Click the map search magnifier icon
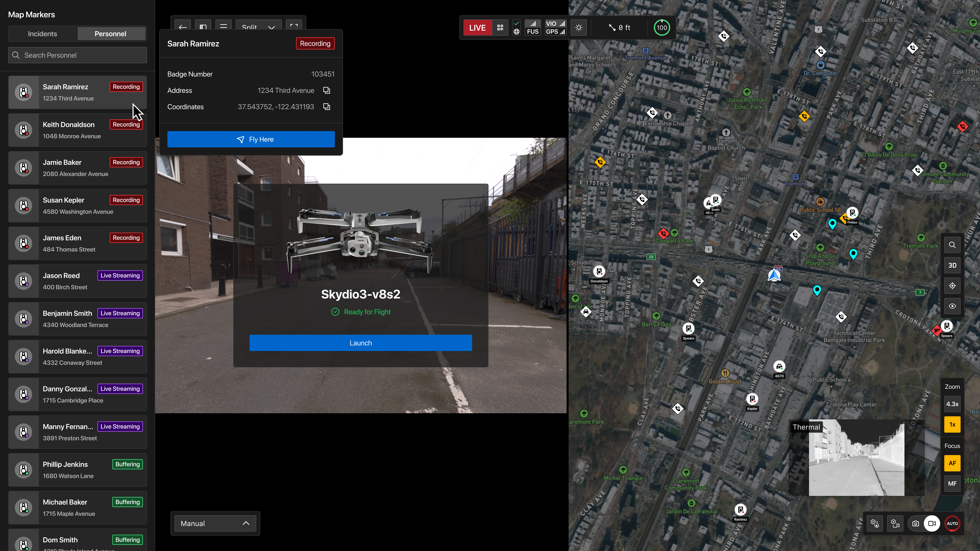980x551 pixels. click(952, 245)
